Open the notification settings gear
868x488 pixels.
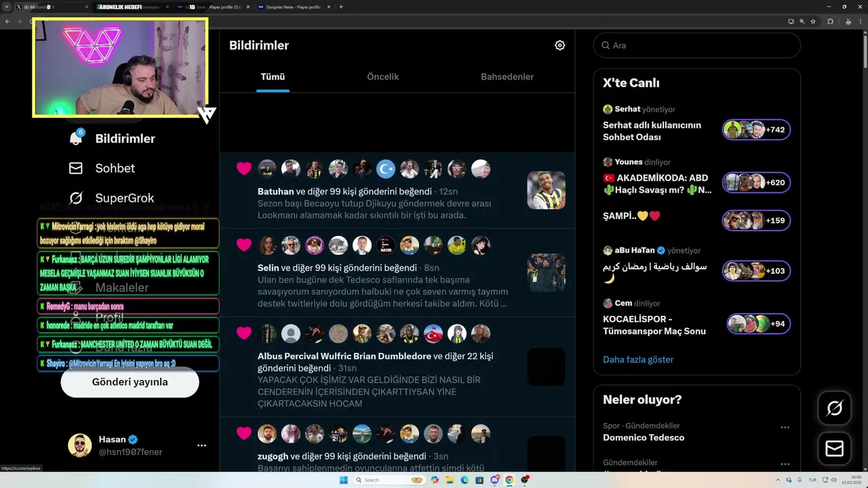tap(559, 45)
